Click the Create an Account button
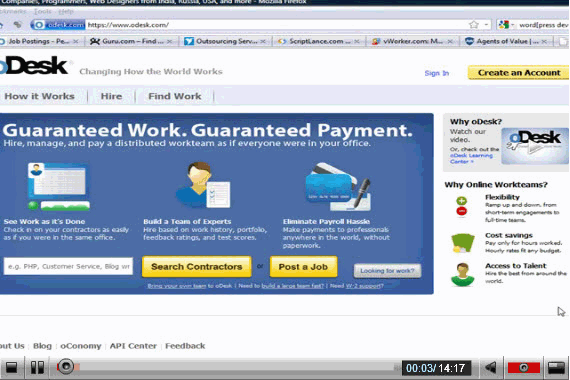The image size is (570, 380). (x=519, y=73)
